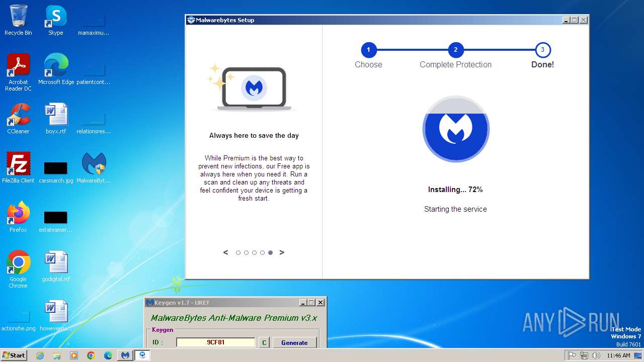This screenshot has width=644, height=362.
Task: Select the fifth carousel dot
Action: [270, 253]
